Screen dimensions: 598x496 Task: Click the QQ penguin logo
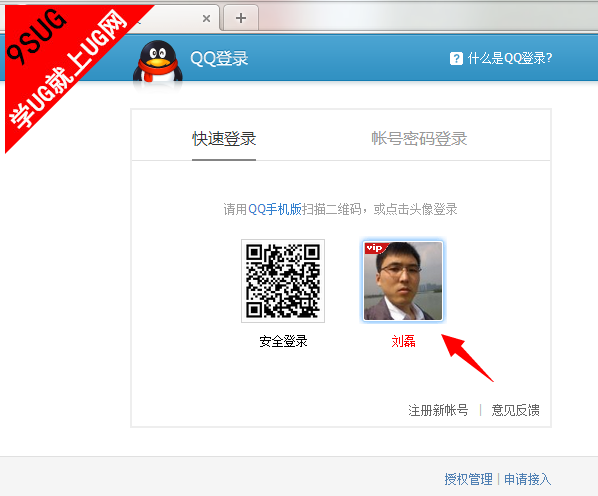click(158, 62)
